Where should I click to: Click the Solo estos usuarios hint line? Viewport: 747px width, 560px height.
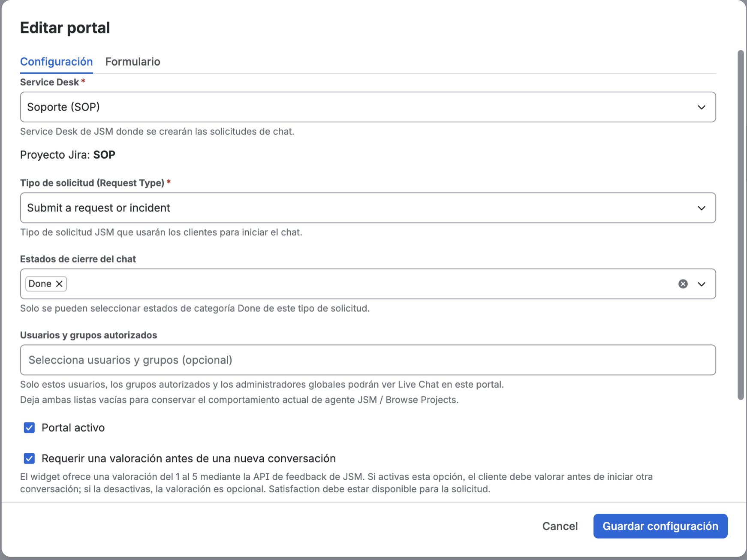[262, 384]
